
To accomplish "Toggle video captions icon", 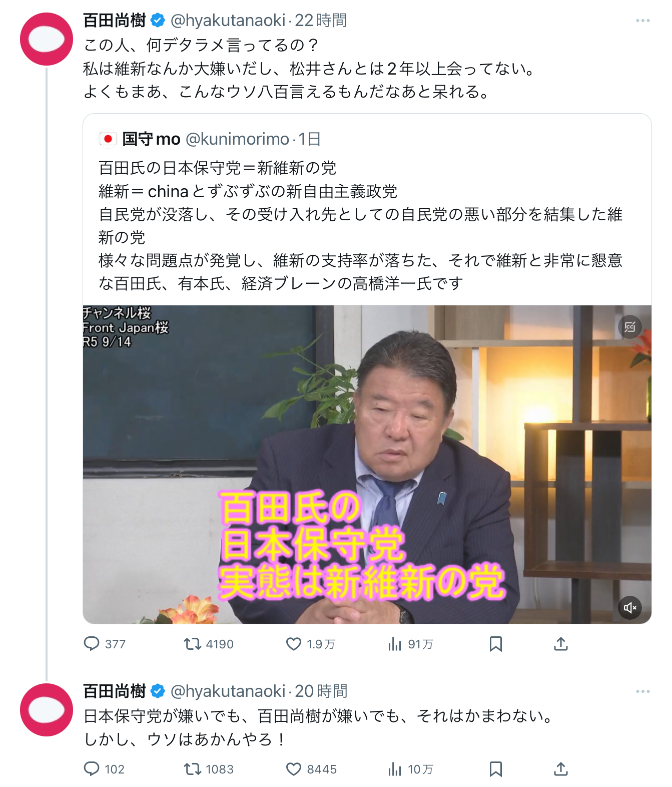I will (x=630, y=327).
